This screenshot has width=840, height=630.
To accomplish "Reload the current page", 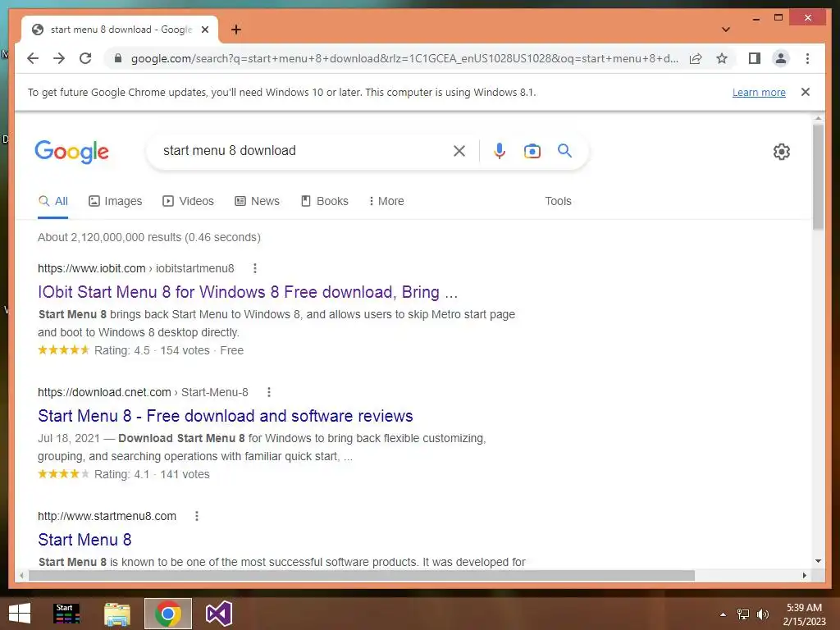I will click(x=85, y=58).
